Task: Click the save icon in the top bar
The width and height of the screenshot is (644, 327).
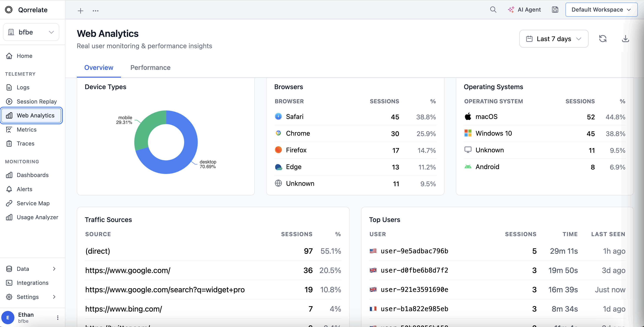Action: 555,9
